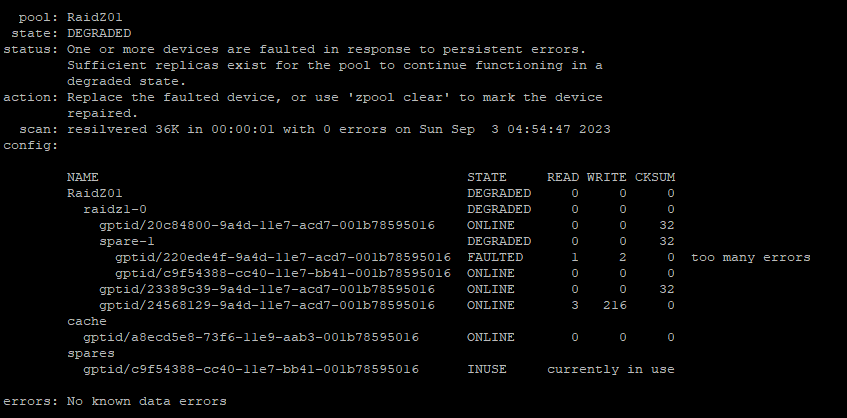Screen dimensions: 847x418
Task: Click the gptid/a8ecd5e8 cache device
Action: coord(251,337)
